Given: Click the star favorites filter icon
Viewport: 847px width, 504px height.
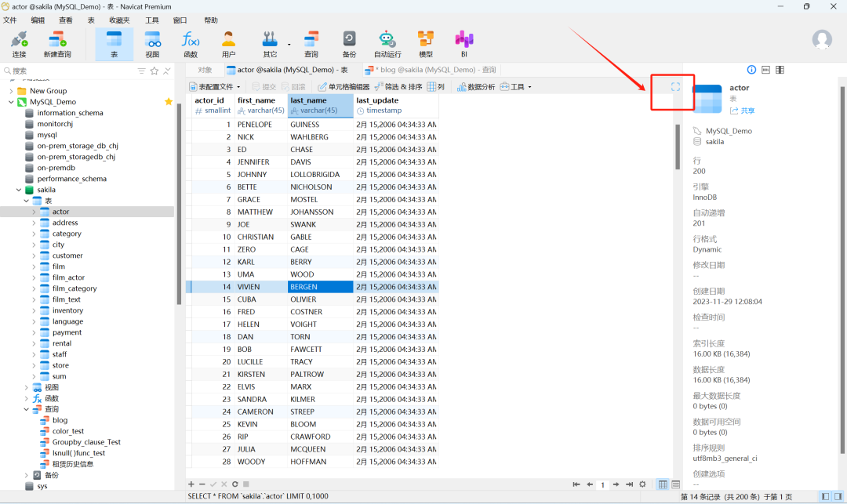Looking at the screenshot, I should click(154, 71).
